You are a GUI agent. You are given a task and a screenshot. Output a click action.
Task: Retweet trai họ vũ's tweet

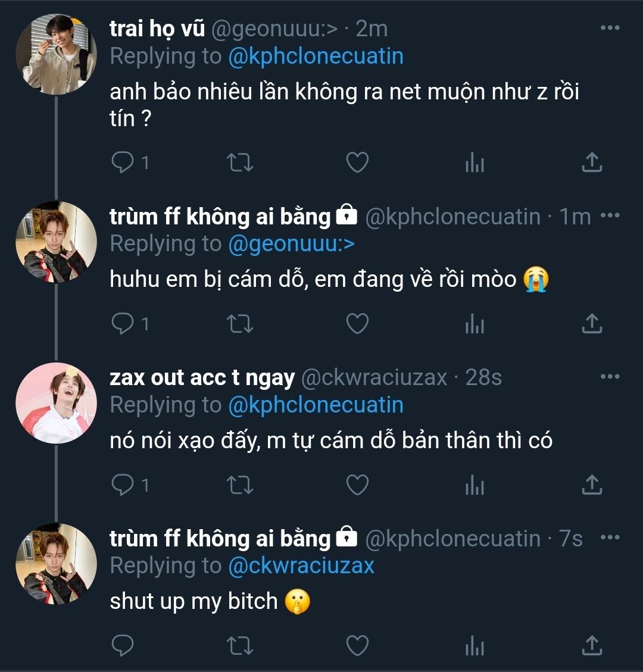tap(240, 162)
